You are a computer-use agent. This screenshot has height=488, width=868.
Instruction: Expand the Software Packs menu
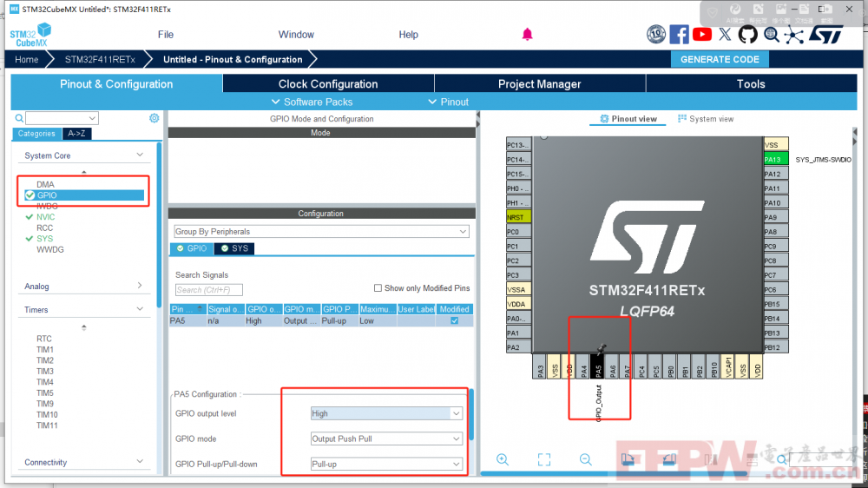[x=312, y=102]
